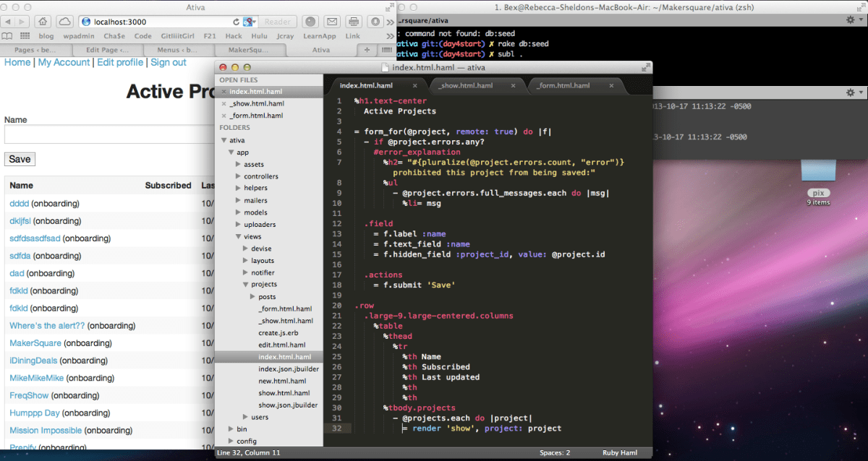Image resolution: width=868 pixels, height=461 pixels.
Task: Close _form.html.haml in Open Files list
Action: tap(224, 116)
